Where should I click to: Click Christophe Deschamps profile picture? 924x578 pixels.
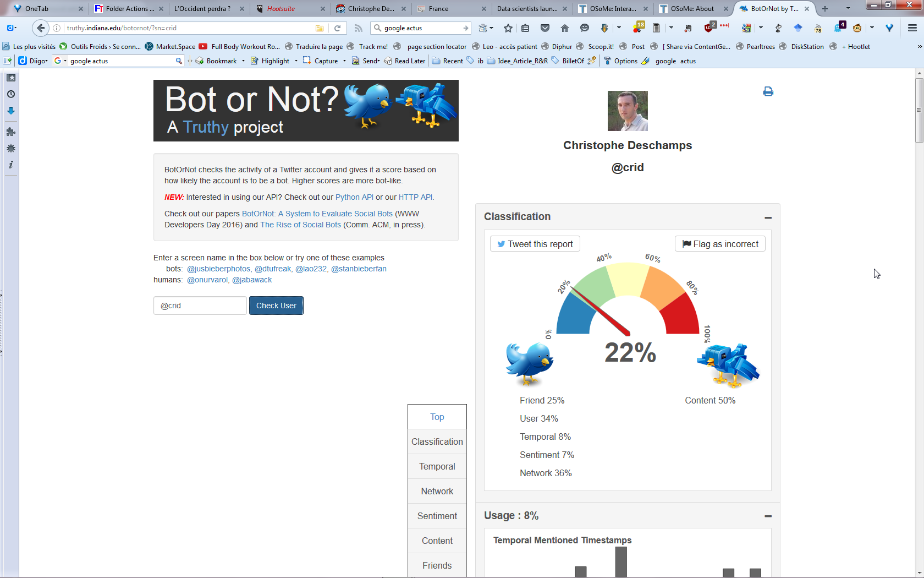(628, 111)
